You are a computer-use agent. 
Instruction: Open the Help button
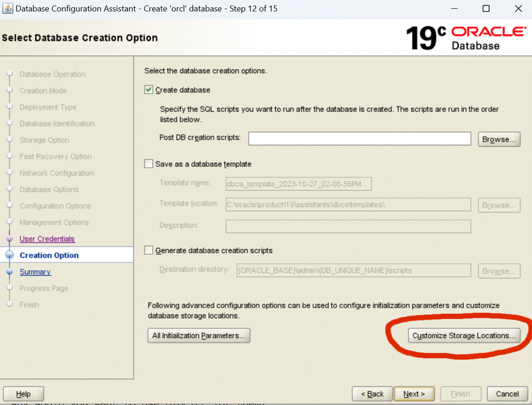point(23,394)
